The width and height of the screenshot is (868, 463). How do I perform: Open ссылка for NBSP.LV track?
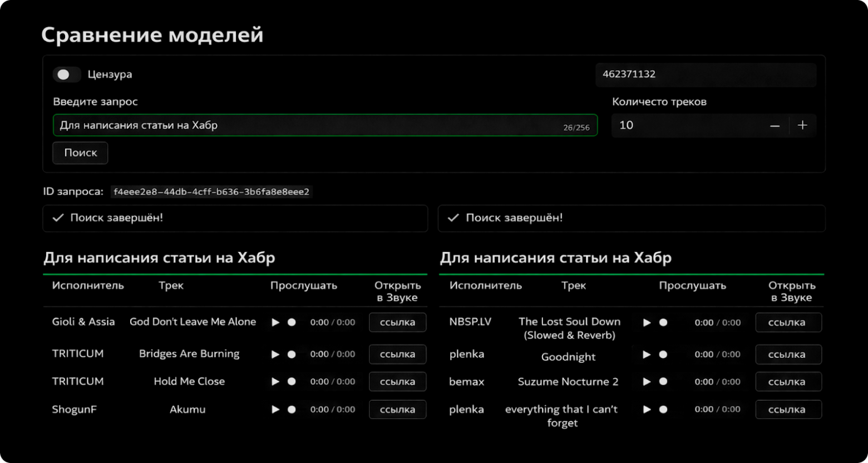click(x=788, y=322)
